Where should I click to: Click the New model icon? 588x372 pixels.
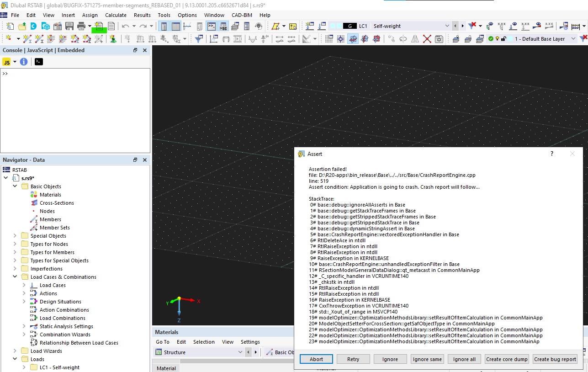pyautogui.click(x=10, y=26)
